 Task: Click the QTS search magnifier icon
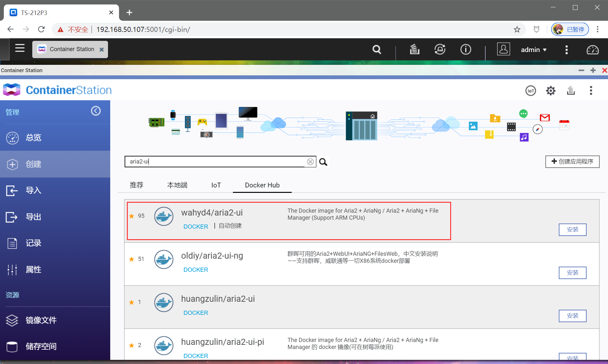pos(377,49)
